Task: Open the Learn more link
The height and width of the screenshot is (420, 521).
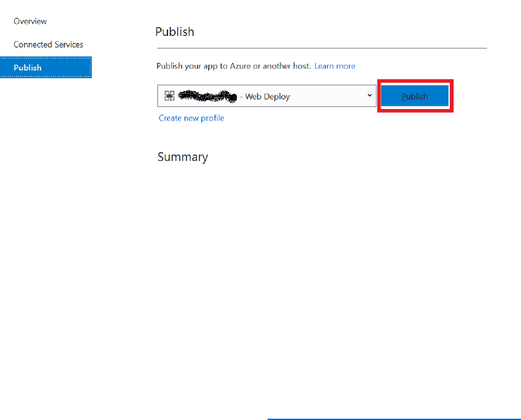Action: [x=334, y=66]
